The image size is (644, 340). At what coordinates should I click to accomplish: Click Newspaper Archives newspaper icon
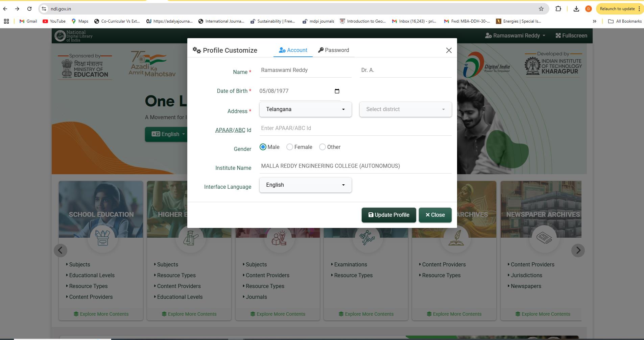pyautogui.click(x=544, y=238)
